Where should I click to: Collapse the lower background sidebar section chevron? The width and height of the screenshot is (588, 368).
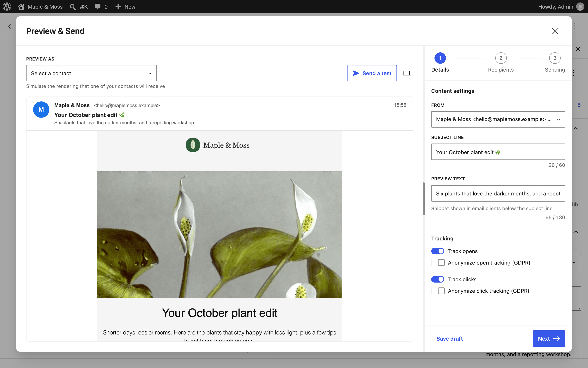(576, 232)
